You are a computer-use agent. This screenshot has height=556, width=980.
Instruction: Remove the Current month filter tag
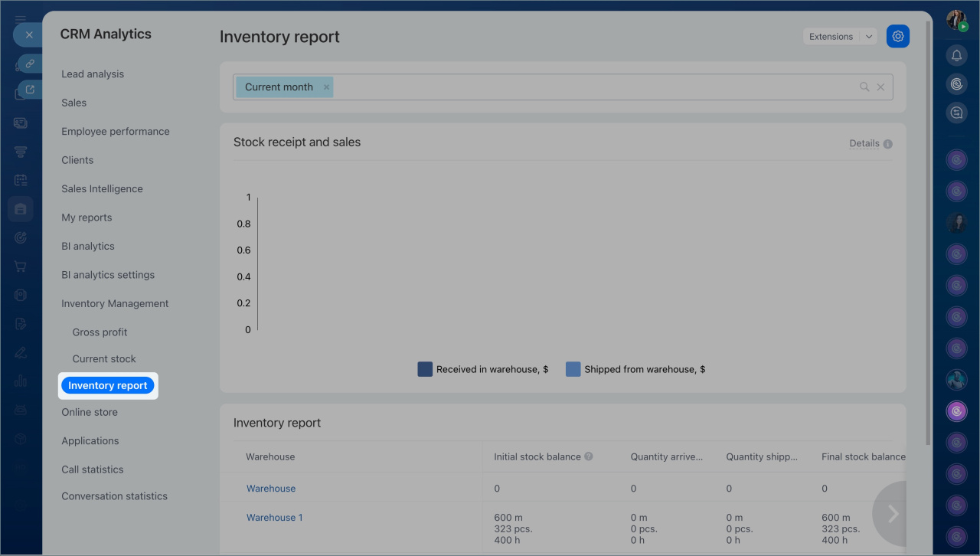(327, 87)
